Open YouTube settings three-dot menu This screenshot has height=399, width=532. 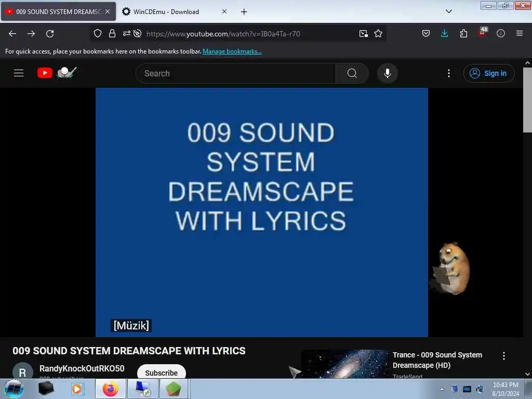tap(448, 73)
